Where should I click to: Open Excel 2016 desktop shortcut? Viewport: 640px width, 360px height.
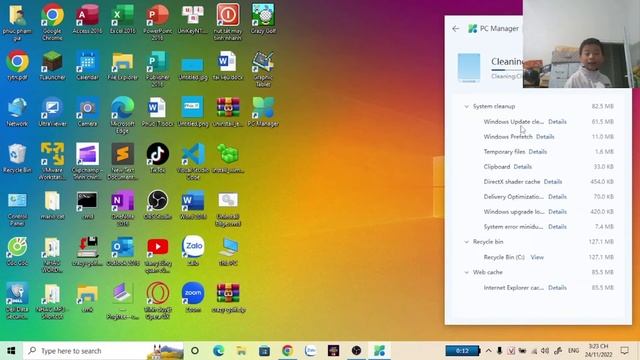click(x=122, y=19)
